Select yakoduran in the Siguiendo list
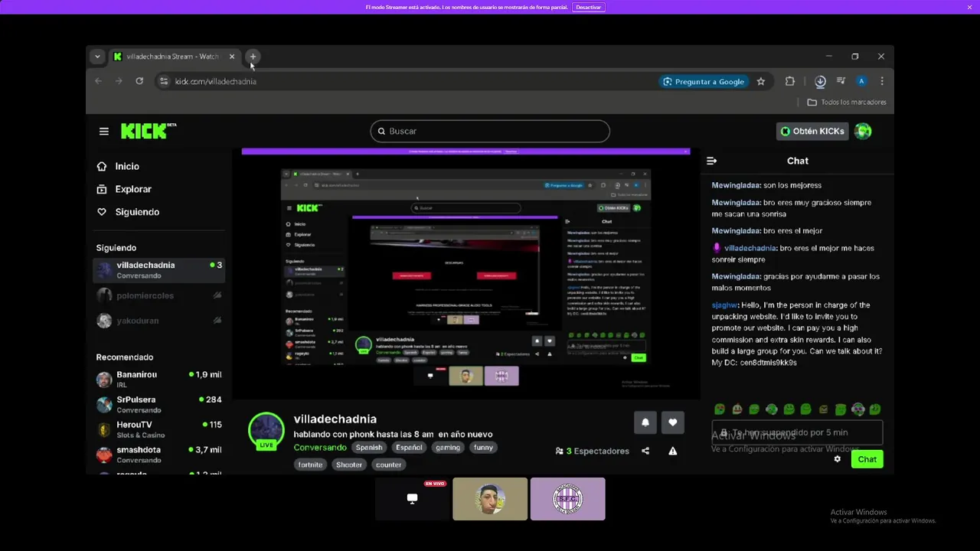The image size is (980, 551). click(x=158, y=321)
